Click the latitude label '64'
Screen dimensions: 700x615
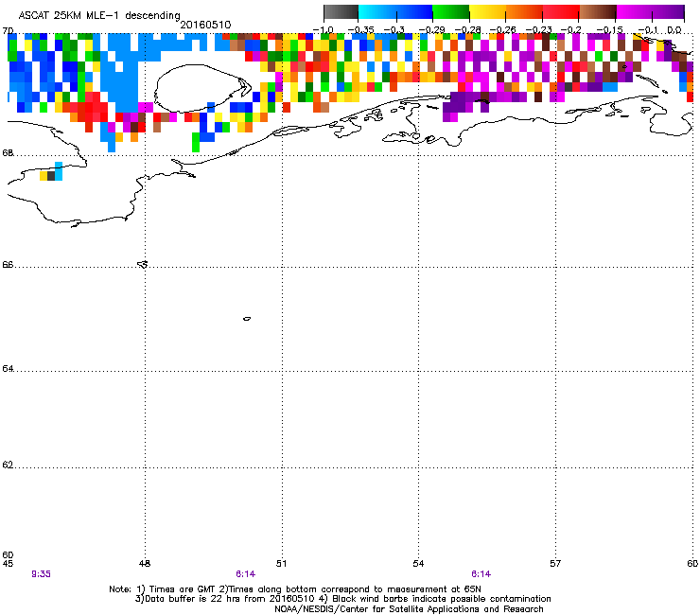click(x=8, y=368)
